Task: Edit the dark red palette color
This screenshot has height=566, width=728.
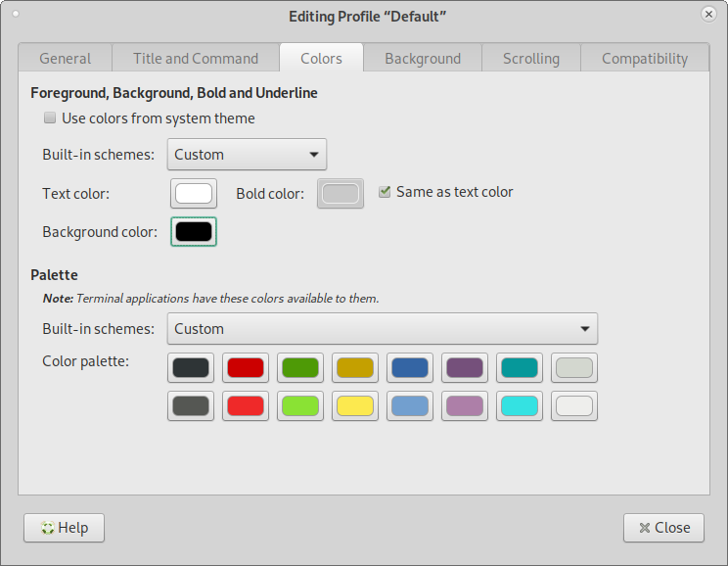Action: point(246,367)
